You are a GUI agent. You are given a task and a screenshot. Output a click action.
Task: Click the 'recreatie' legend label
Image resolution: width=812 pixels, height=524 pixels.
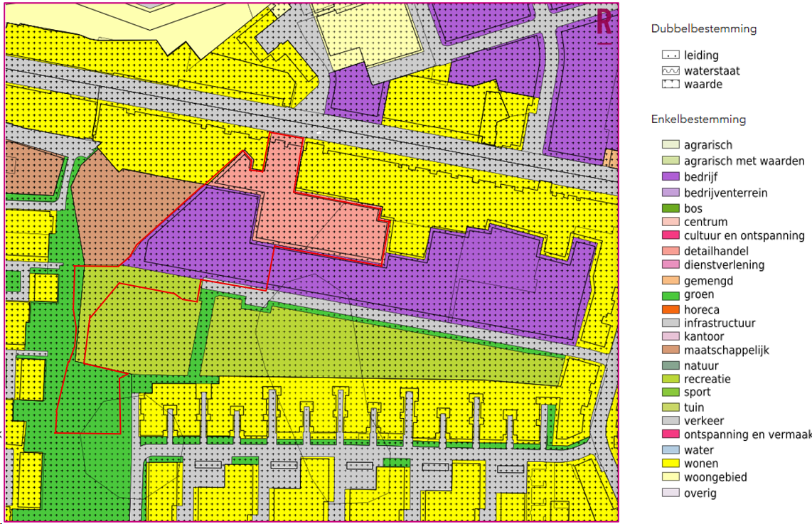coord(707,379)
